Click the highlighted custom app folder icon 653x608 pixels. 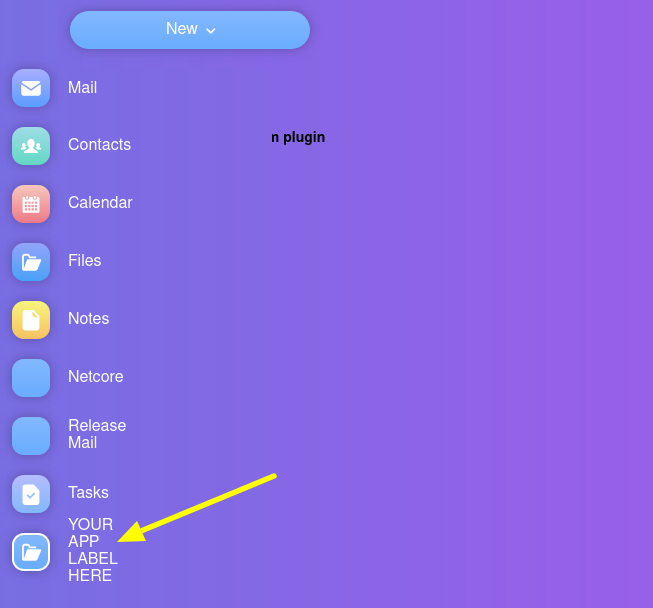pos(31,552)
